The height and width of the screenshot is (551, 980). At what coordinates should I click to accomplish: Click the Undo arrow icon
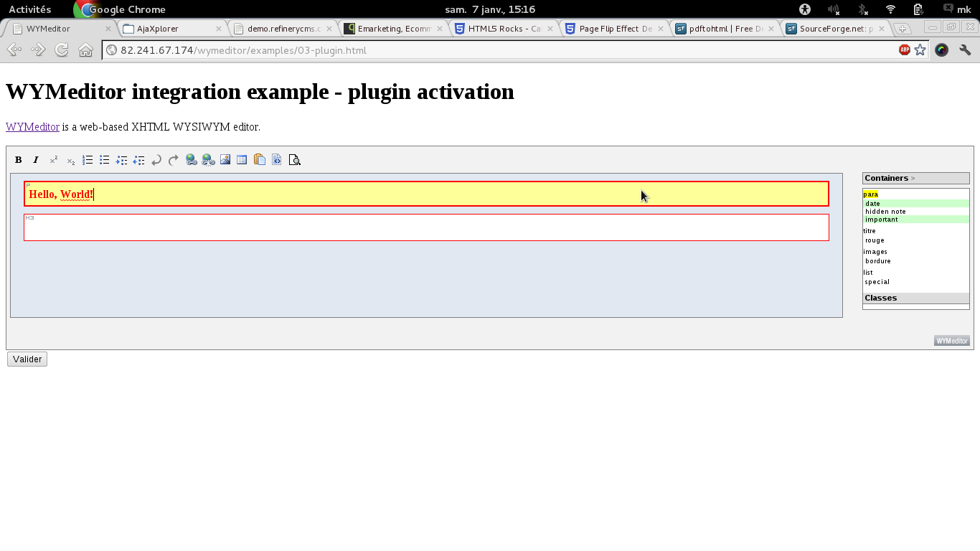pos(156,160)
